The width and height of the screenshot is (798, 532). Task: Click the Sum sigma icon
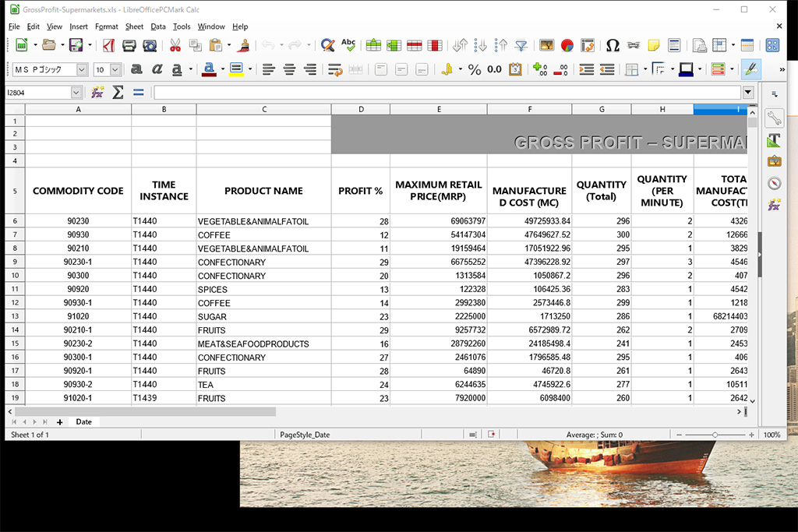(118, 93)
